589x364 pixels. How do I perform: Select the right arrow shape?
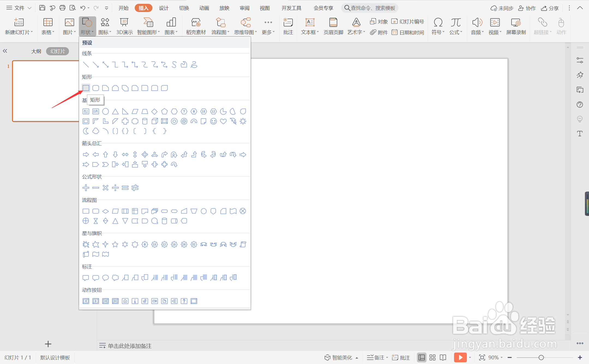pyautogui.click(x=86, y=154)
